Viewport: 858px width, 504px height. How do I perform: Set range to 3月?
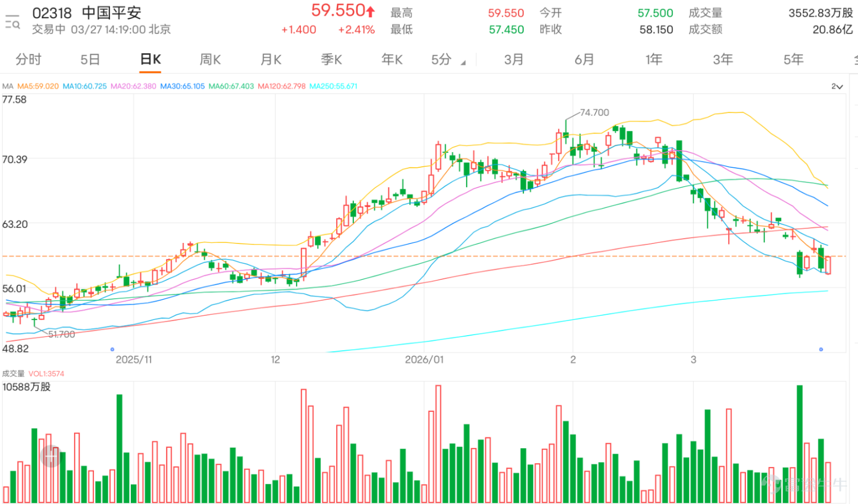click(x=514, y=60)
